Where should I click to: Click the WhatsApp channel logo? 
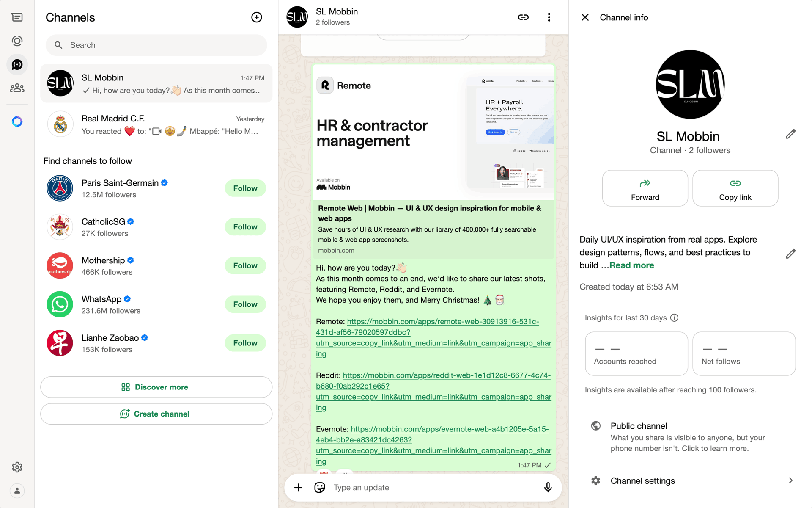pos(60,304)
